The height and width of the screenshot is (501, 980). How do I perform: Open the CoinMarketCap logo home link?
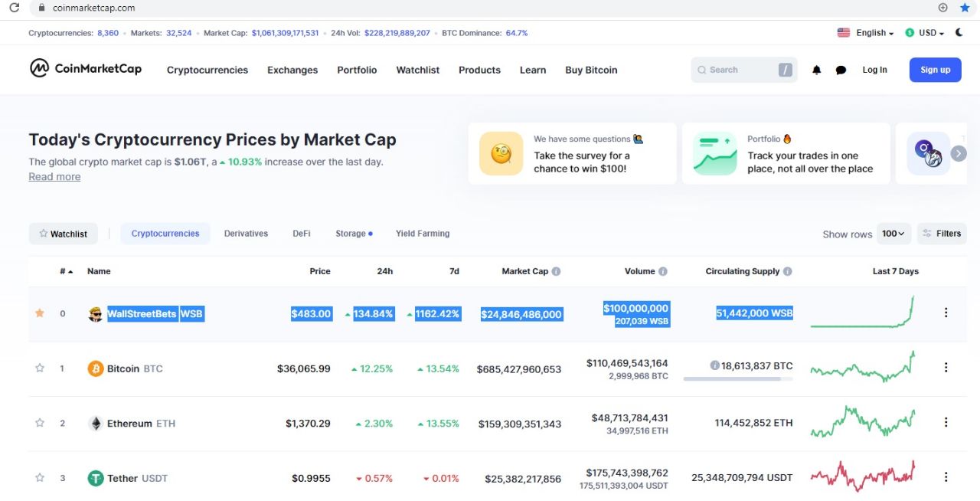[x=86, y=68]
